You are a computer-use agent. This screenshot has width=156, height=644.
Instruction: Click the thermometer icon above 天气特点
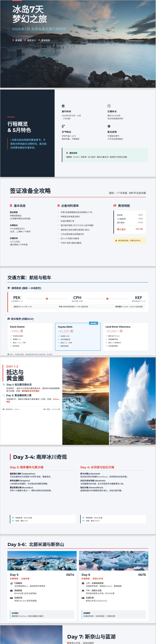tap(63, 126)
